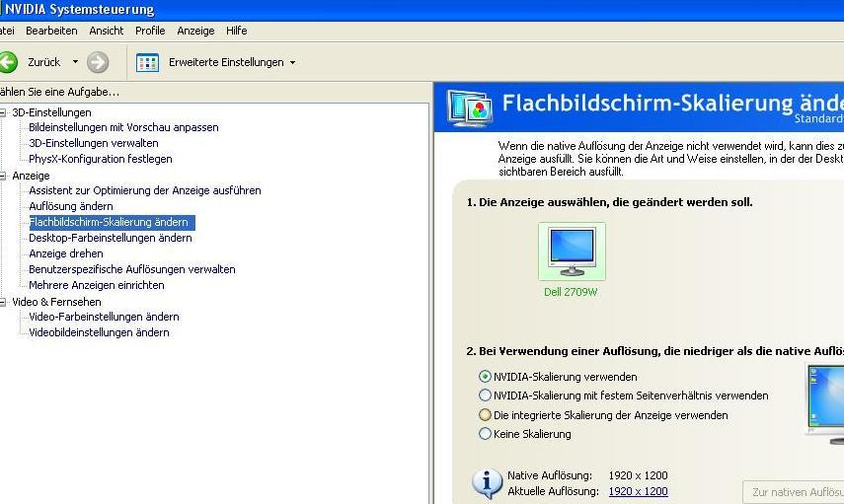844x504 pixels.
Task: Click the Zur nativen Auflösung button
Action: (x=793, y=491)
